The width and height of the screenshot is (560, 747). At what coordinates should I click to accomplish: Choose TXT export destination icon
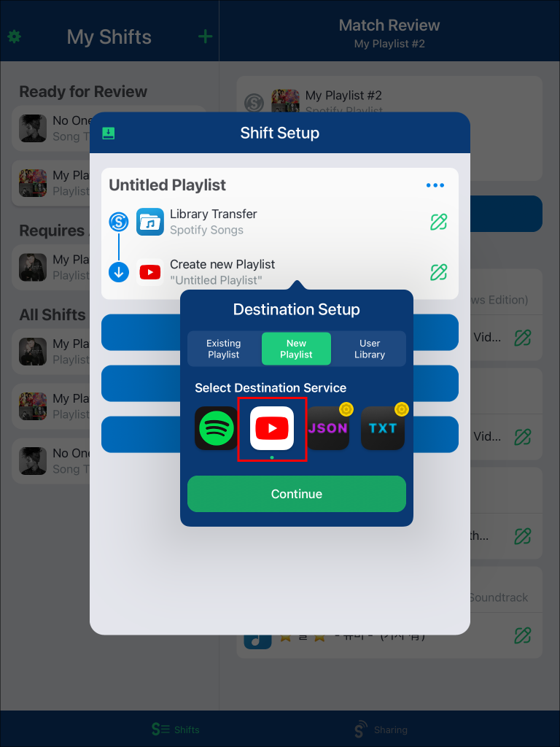point(383,428)
